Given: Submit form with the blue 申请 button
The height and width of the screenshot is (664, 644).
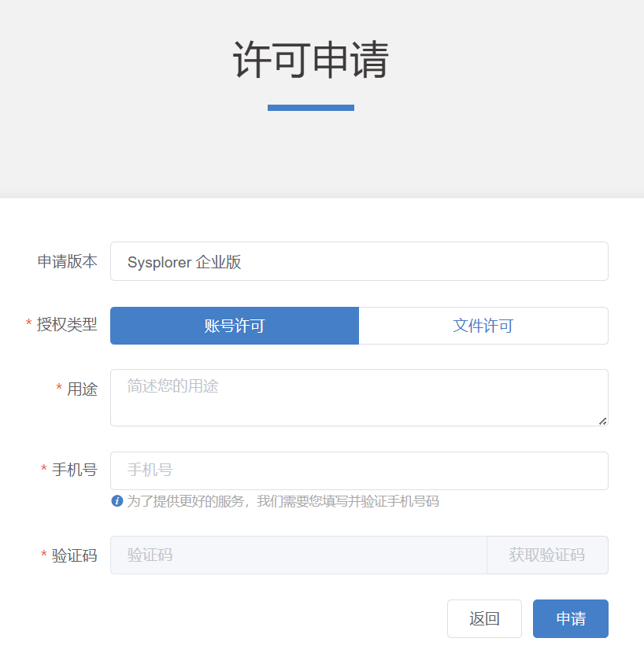Looking at the screenshot, I should click(571, 619).
